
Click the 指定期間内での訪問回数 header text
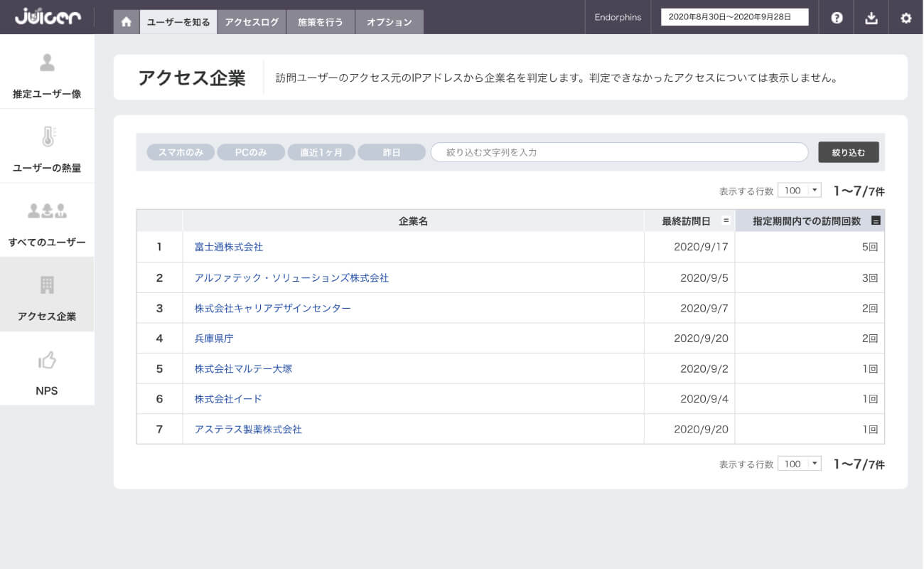807,221
